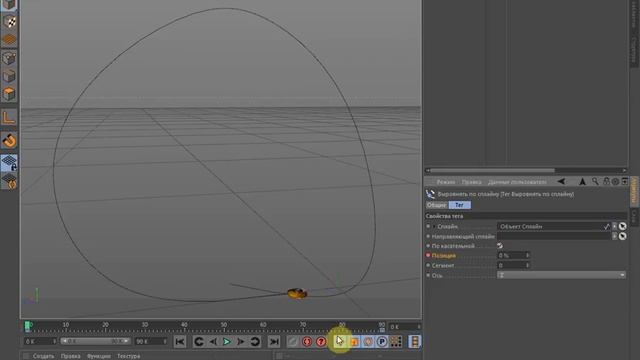Open the Функции menu in material manager

point(98,356)
